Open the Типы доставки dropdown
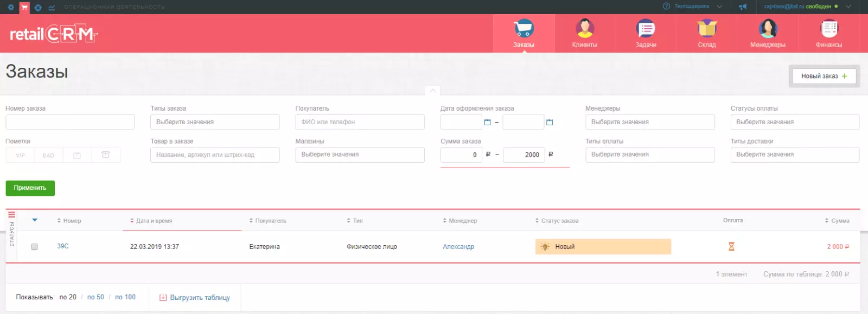The height and width of the screenshot is (314, 868). point(795,155)
